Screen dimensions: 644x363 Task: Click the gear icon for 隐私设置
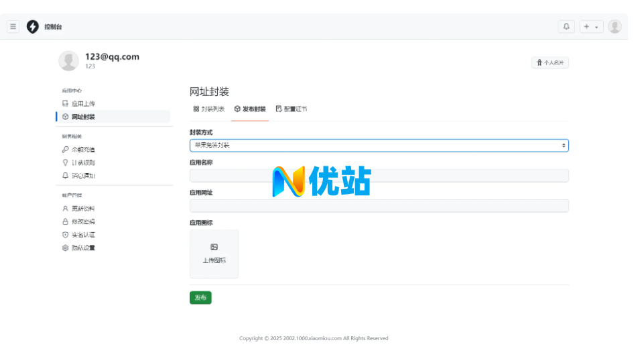pyautogui.click(x=65, y=248)
